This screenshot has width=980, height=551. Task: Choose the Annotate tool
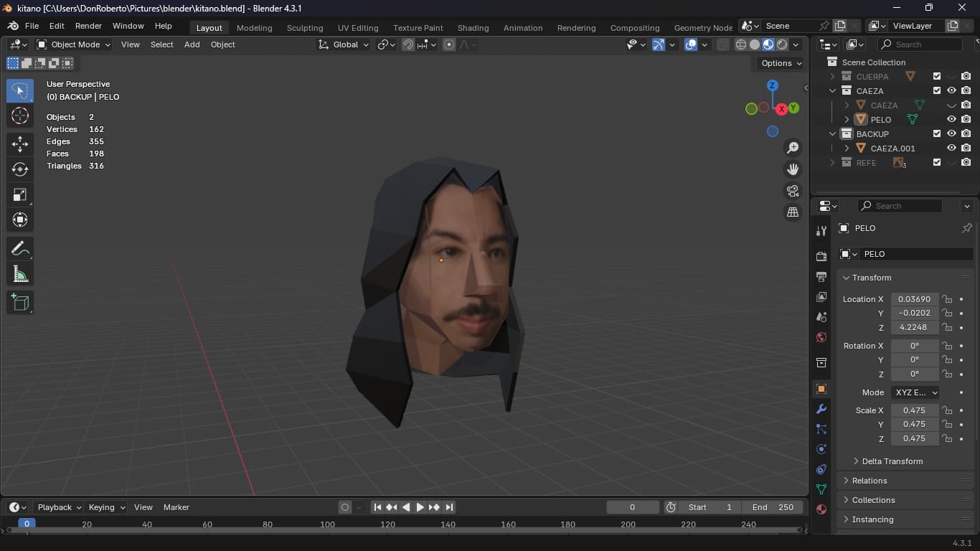click(20, 249)
